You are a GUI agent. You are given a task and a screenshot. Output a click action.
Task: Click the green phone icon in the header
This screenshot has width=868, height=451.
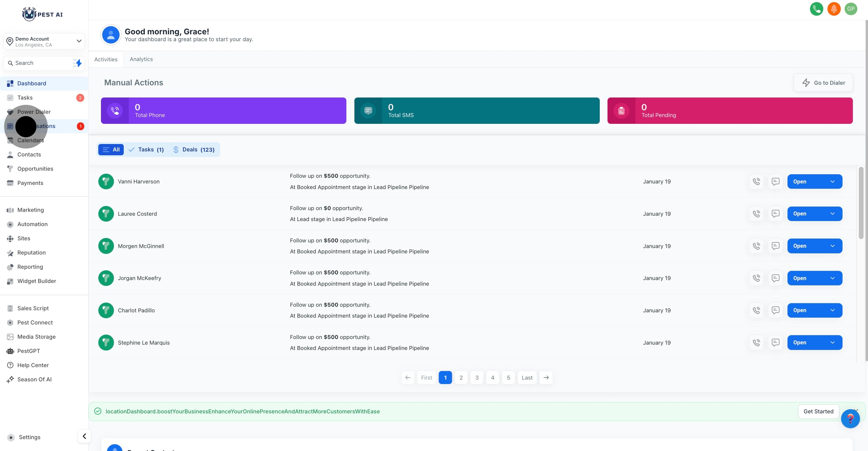[x=816, y=9]
